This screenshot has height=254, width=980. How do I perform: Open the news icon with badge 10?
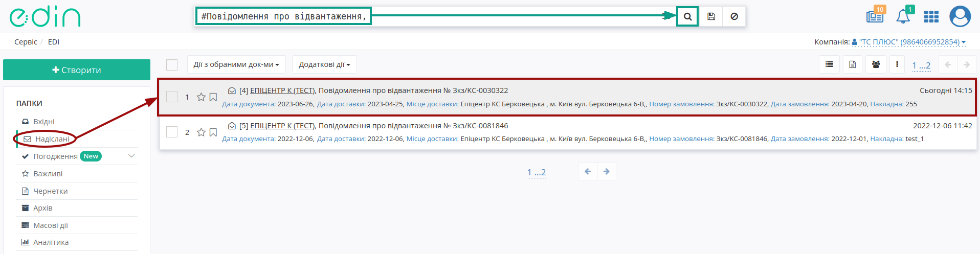pos(875,16)
